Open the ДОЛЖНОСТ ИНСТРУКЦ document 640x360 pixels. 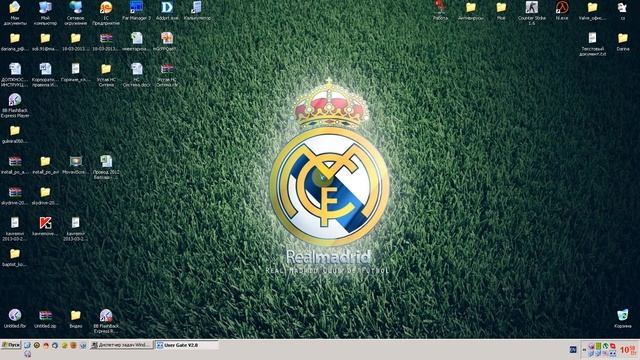15,69
